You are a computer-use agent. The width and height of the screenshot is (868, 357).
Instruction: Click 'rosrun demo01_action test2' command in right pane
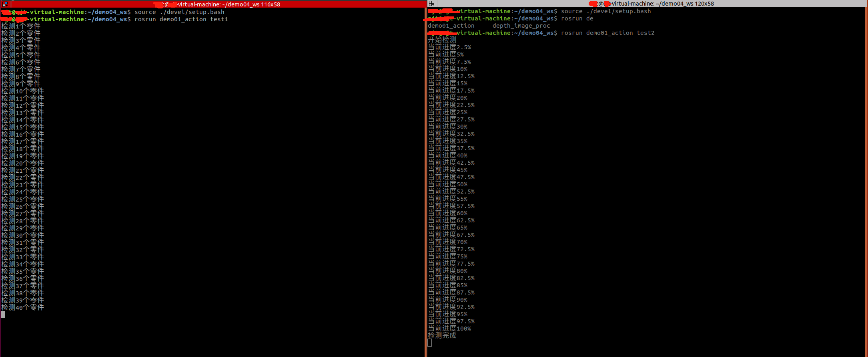[608, 33]
